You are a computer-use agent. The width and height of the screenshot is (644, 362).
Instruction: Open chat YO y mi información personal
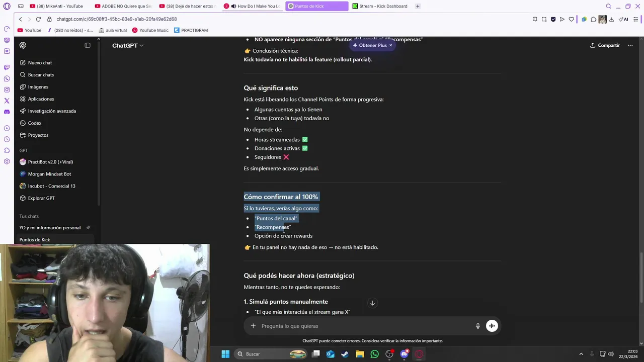50,228
